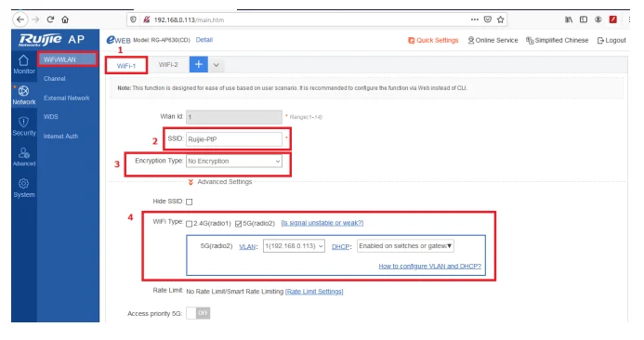Open the Rate Limit Settings link
This screenshot has height=340, width=644.
314,292
